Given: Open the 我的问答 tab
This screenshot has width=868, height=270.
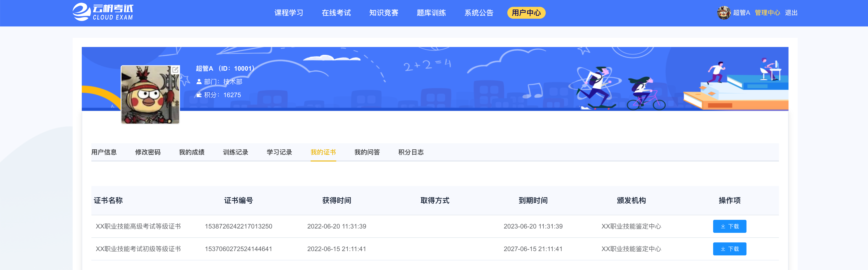Looking at the screenshot, I should 367,152.
